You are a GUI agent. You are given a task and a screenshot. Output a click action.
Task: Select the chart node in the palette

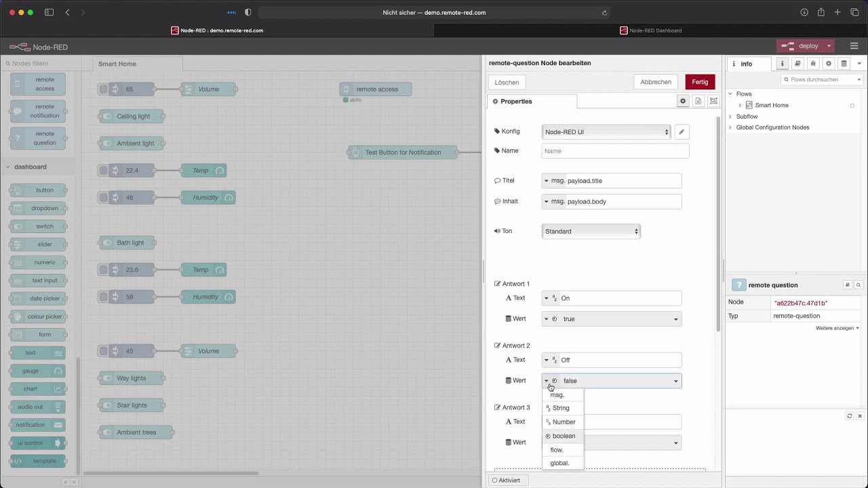click(38, 389)
